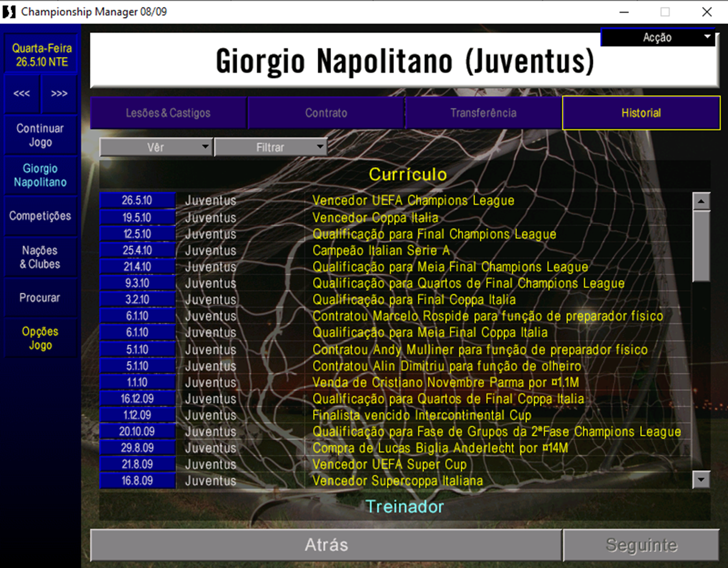
Task: Click the 25.4.10 date cell
Action: pyautogui.click(x=137, y=250)
